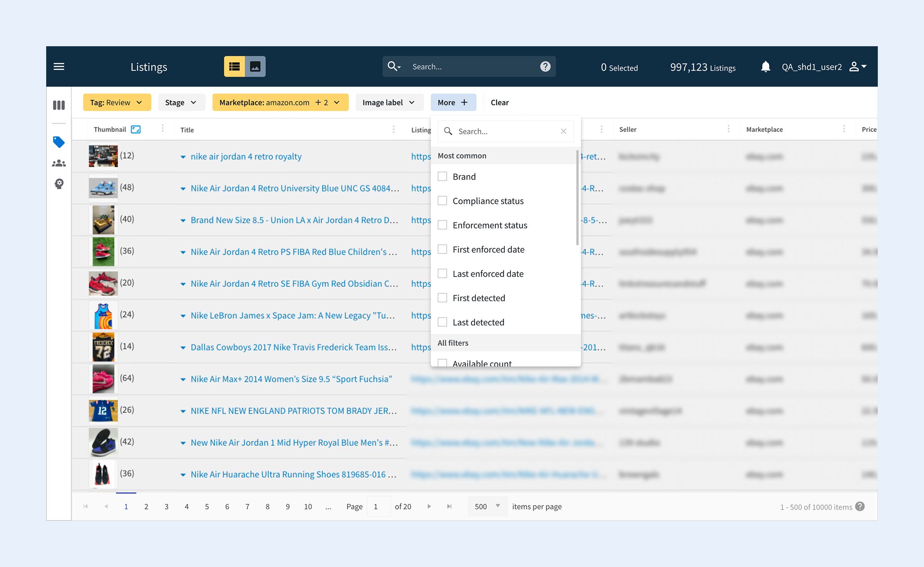Clear the filter search field
The image size is (924, 567).
click(x=564, y=131)
